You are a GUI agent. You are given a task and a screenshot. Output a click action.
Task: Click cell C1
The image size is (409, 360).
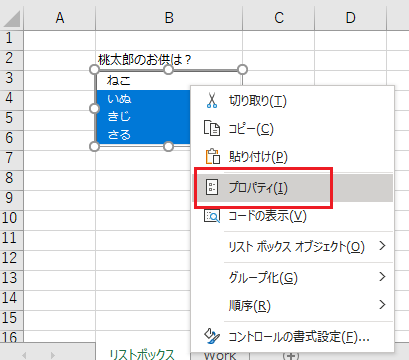tap(279, 40)
